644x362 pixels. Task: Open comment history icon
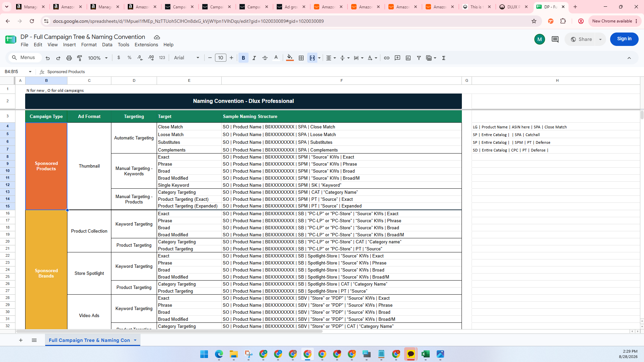click(555, 39)
